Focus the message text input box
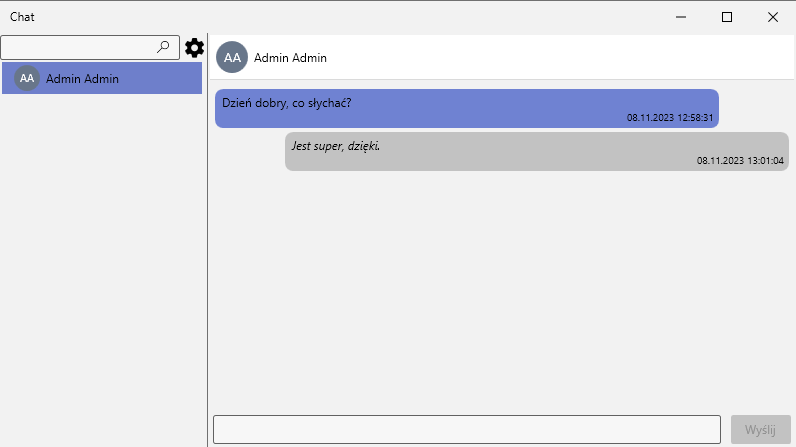Screen dimensions: 796x447 pos(466,429)
